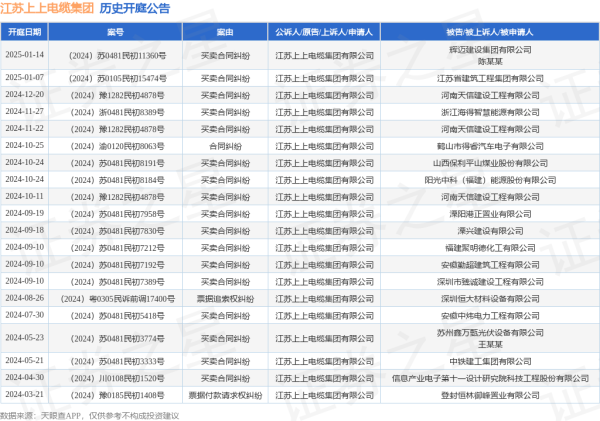
Task: Click date cell 2024-05-23
Action: click(x=24, y=338)
